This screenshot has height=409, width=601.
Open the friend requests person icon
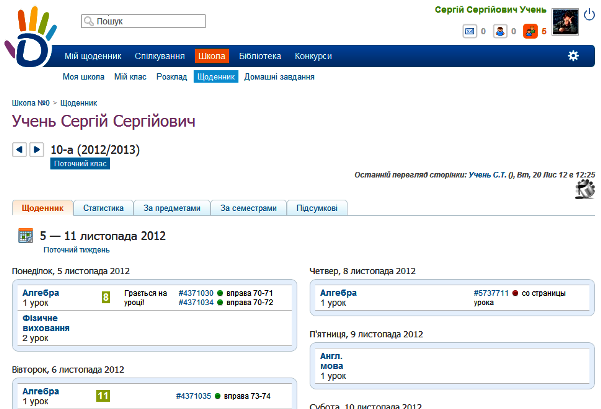(499, 31)
